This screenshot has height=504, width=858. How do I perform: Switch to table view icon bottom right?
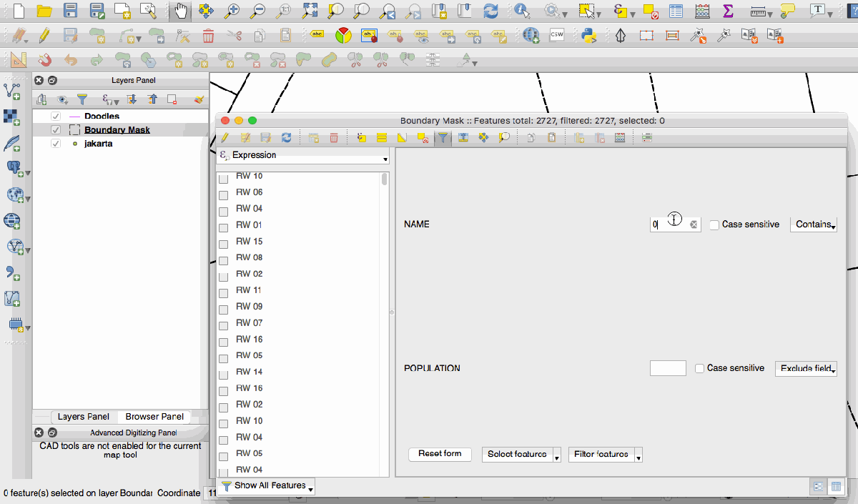click(835, 486)
